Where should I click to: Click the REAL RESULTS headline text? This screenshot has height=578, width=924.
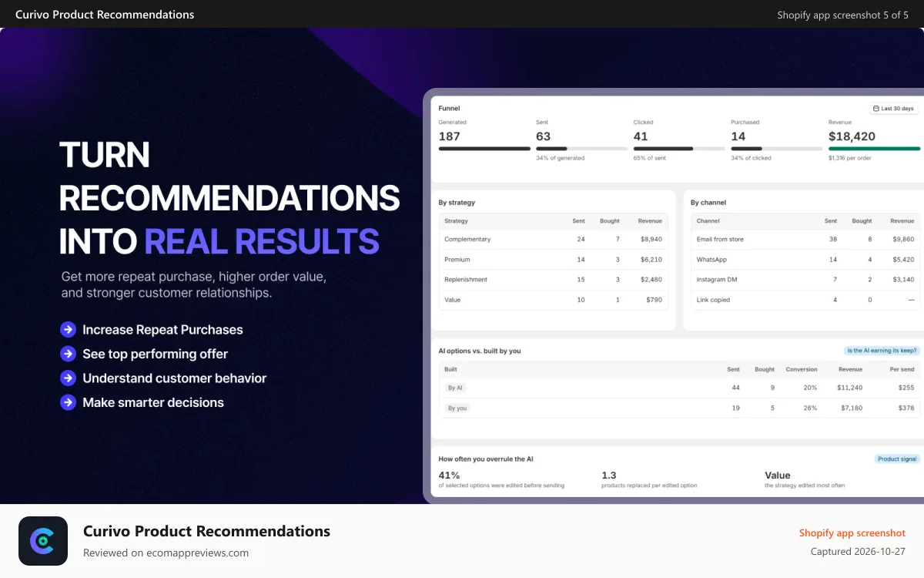(x=262, y=240)
